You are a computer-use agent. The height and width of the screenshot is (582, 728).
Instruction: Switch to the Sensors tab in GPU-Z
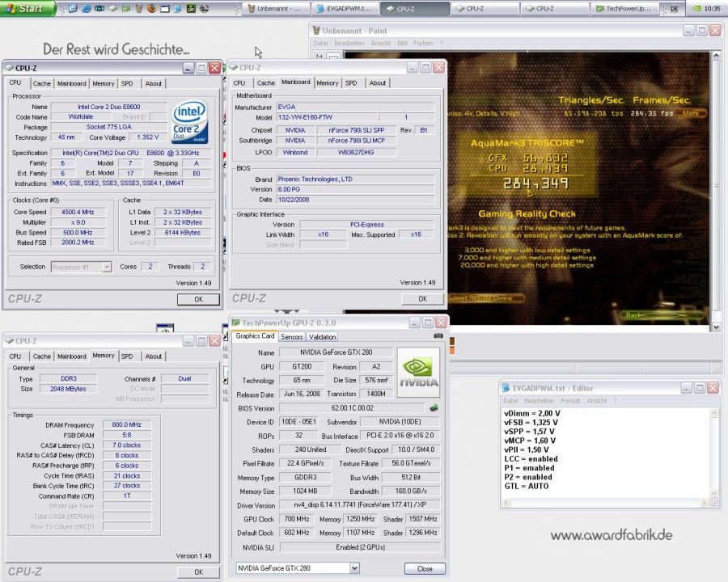[291, 337]
